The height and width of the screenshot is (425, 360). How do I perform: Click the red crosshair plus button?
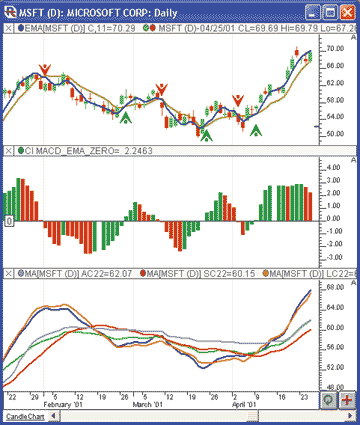point(347,400)
